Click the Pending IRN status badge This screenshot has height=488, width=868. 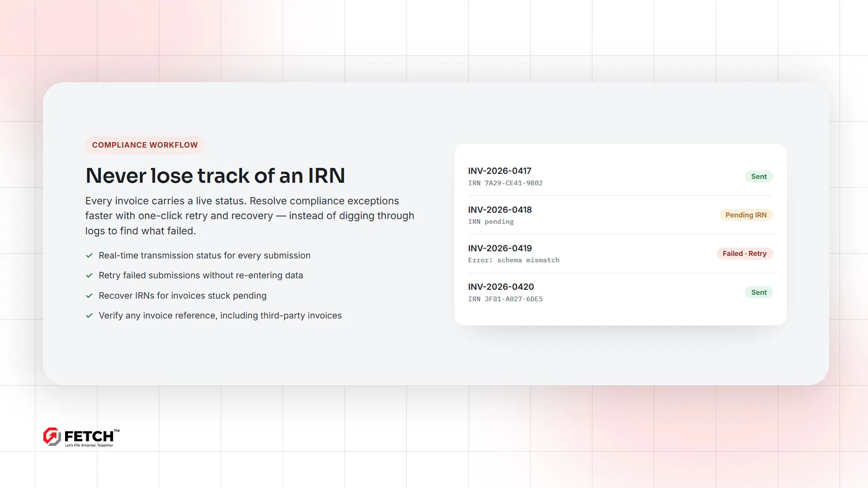(x=746, y=215)
